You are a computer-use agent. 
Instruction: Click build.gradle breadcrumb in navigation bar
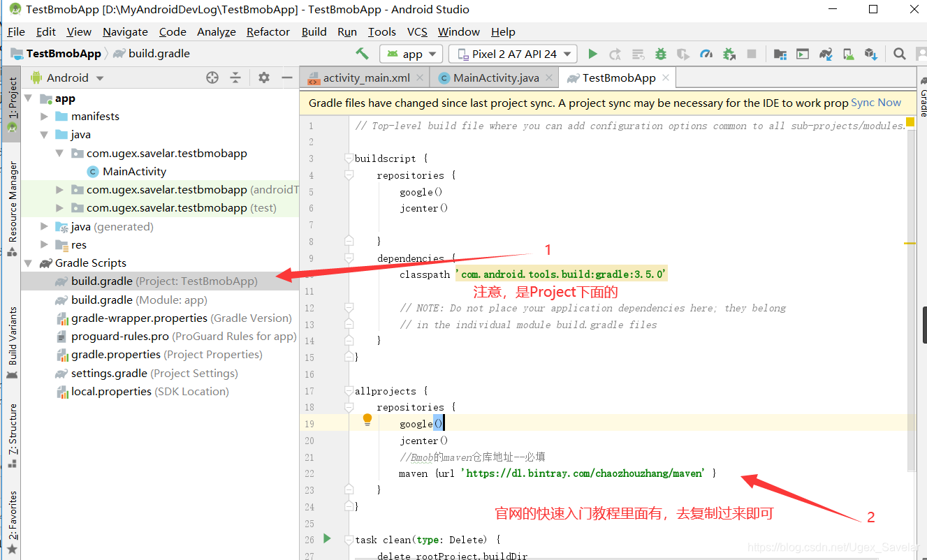[x=152, y=54]
